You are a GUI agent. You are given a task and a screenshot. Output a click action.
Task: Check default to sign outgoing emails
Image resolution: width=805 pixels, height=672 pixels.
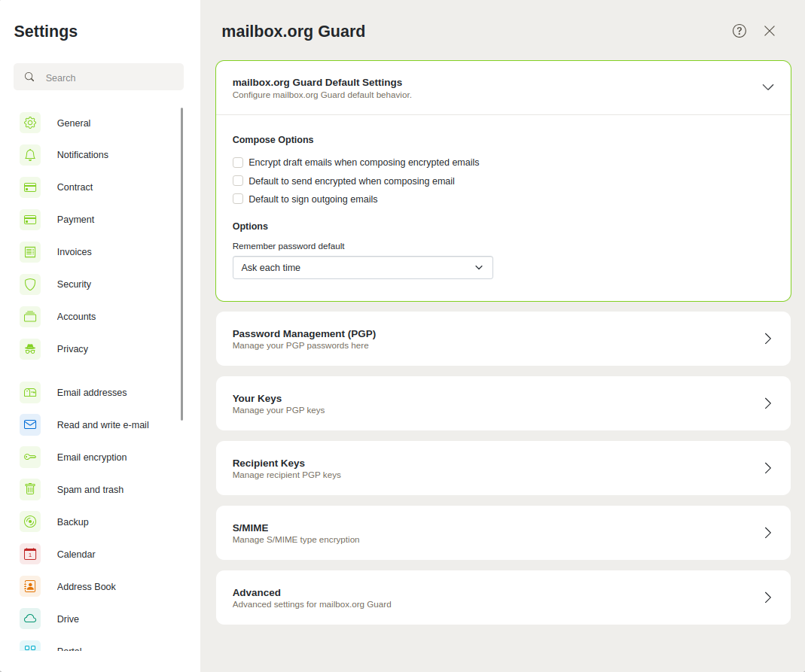point(238,199)
